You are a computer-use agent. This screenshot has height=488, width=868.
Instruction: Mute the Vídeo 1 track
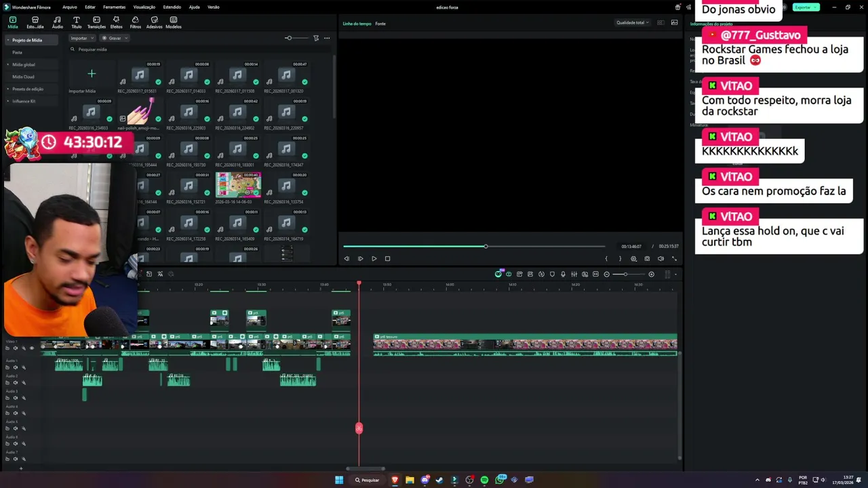tap(16, 348)
